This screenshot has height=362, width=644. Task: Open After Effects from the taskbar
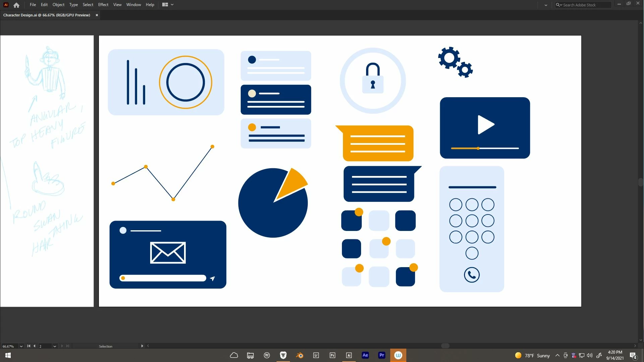click(365, 355)
